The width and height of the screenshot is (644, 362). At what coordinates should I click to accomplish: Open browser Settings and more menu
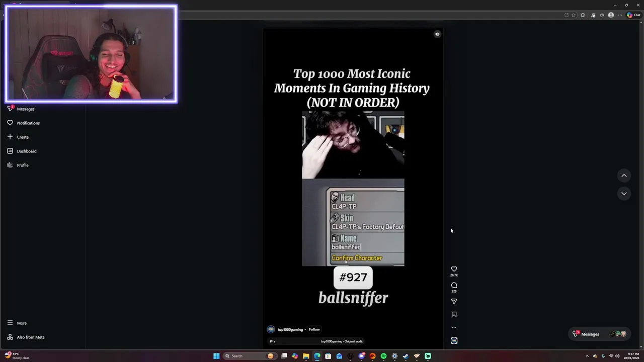620,15
